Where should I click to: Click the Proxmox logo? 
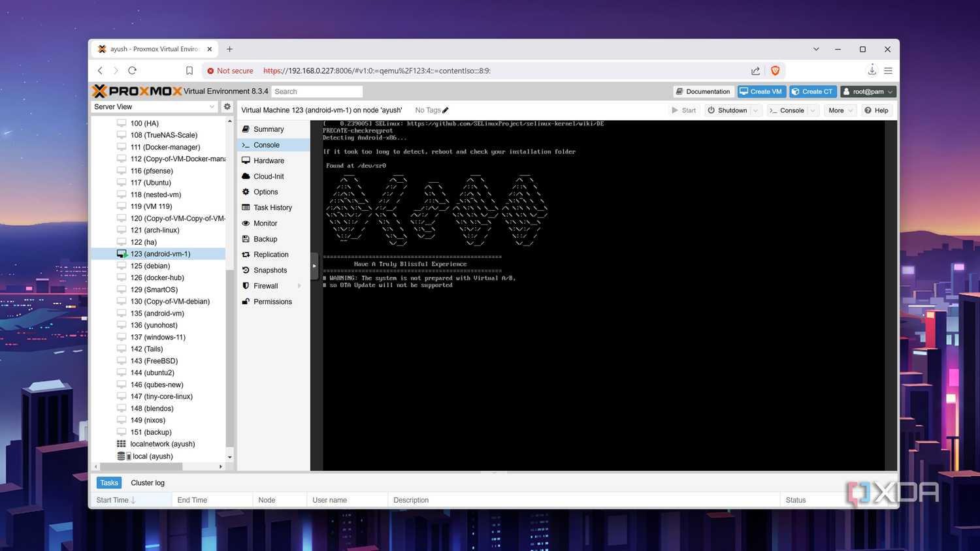(137, 91)
